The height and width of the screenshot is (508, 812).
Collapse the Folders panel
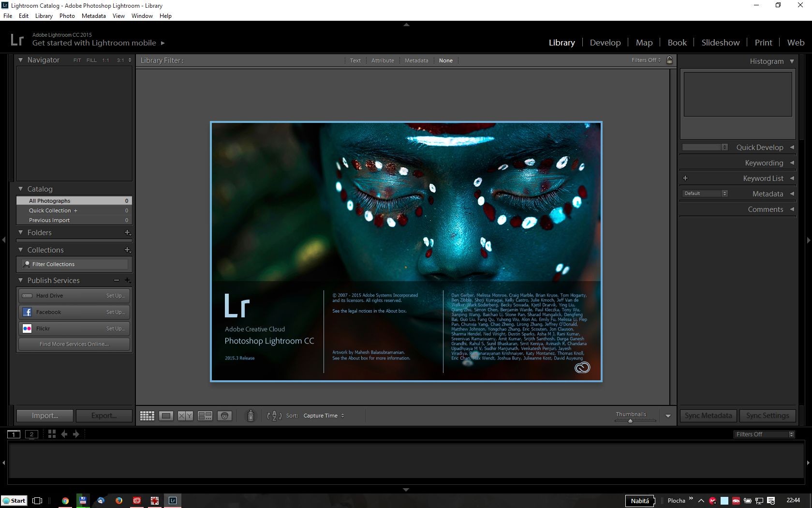click(x=21, y=233)
